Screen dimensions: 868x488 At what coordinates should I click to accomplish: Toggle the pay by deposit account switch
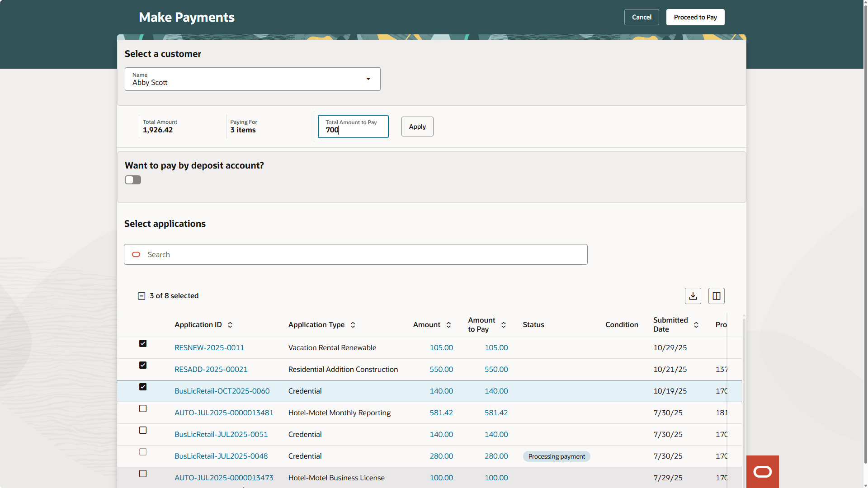[x=133, y=180]
